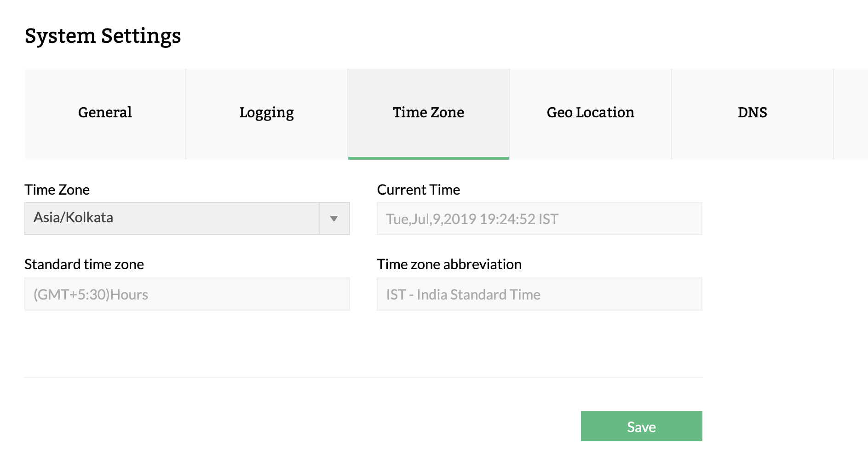Click the (GMT+5:30)Hours standard time zone field
Image resolution: width=868 pixels, height=456 pixels.
(187, 294)
